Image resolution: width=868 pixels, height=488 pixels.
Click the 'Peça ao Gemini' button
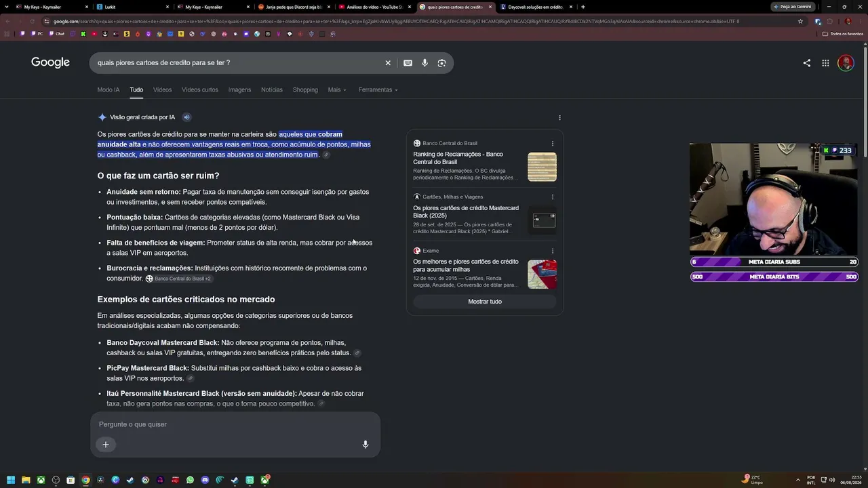click(792, 7)
